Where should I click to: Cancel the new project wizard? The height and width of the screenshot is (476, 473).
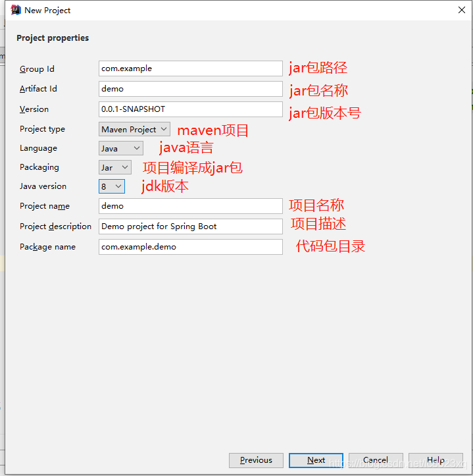tap(376, 460)
